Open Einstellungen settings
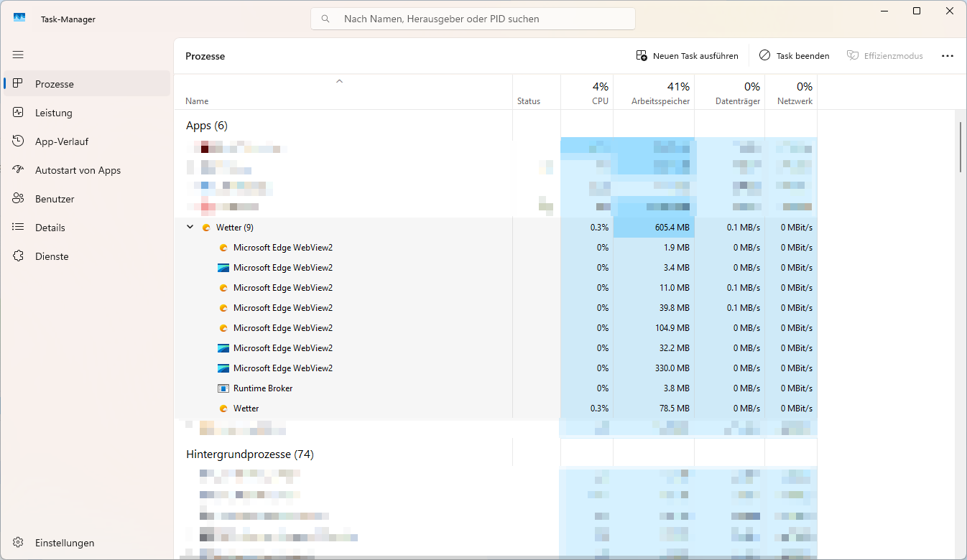967x560 pixels. click(87, 543)
